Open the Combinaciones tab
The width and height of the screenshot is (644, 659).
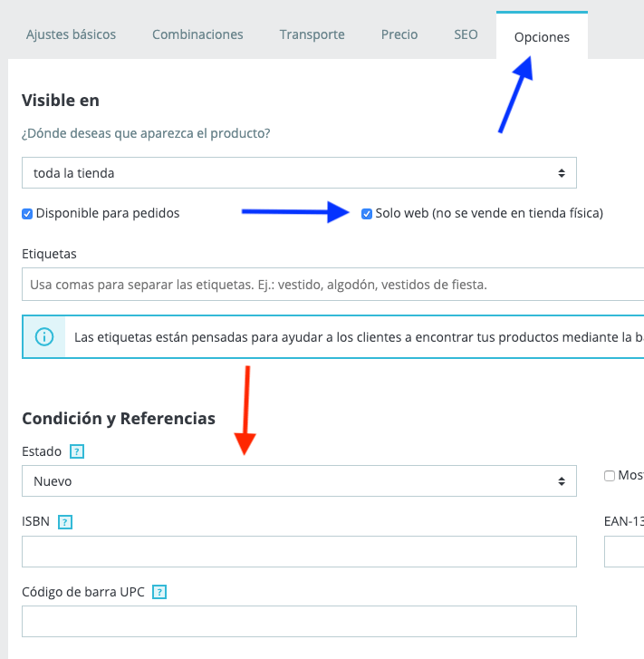(197, 34)
